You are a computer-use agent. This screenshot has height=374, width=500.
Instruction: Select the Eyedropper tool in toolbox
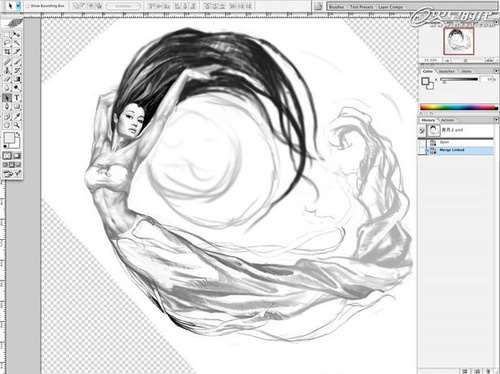pos(17,116)
